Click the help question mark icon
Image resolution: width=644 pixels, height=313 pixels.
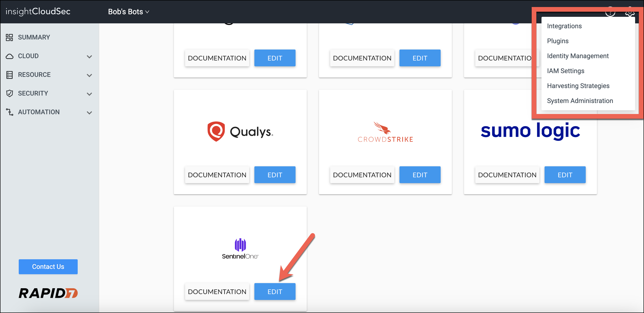(610, 12)
